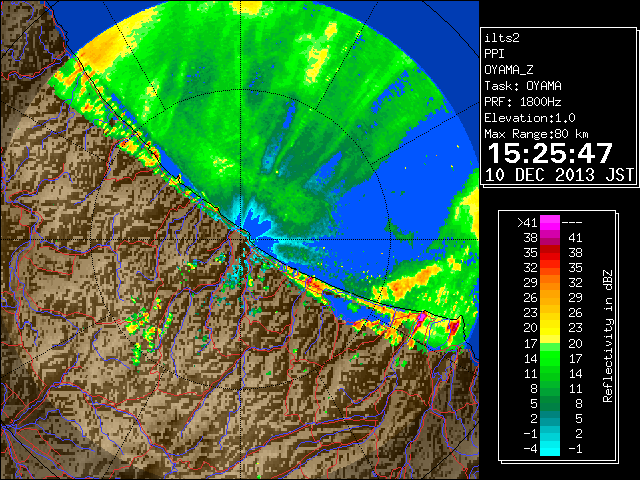This screenshot has width=640, height=480.
Task: Pick the dark green 5–8 dBZ swatch
Action: tap(550, 403)
